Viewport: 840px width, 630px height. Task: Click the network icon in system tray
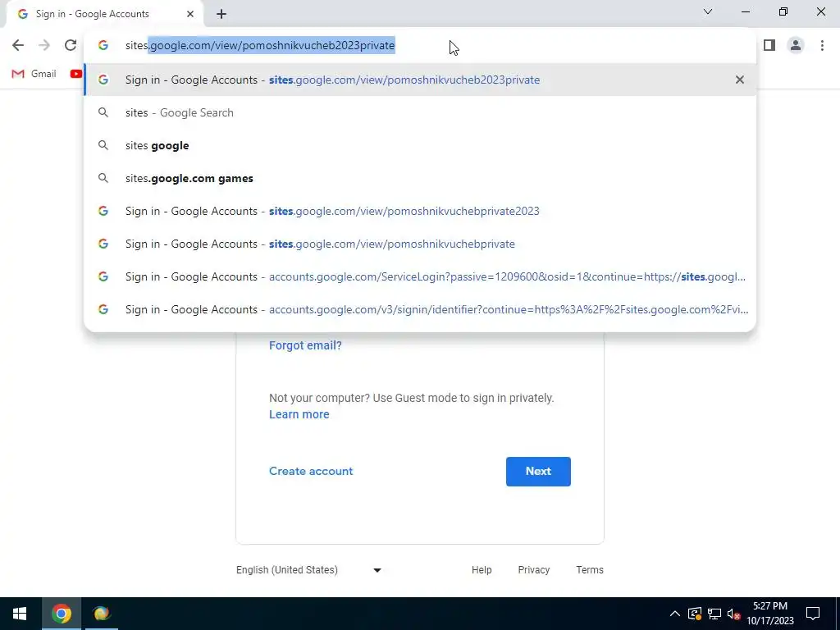point(714,614)
